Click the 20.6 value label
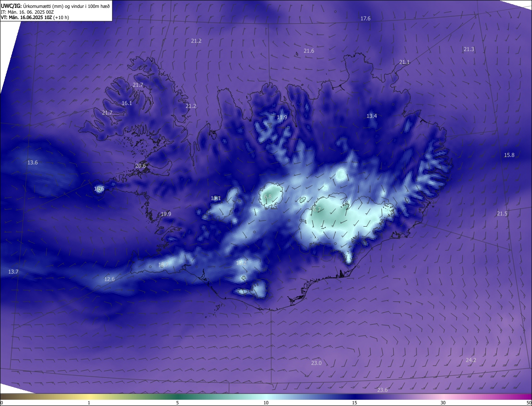 [x=140, y=166]
